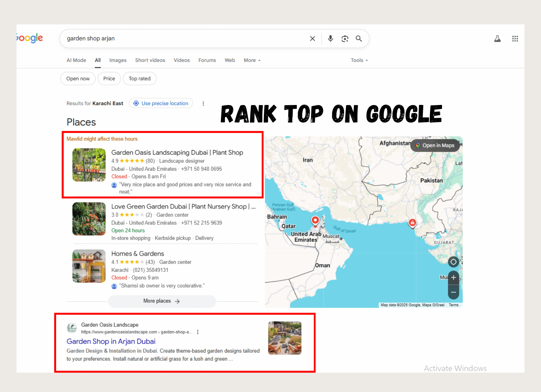Open Google Lens image search
541x392 pixels.
345,38
